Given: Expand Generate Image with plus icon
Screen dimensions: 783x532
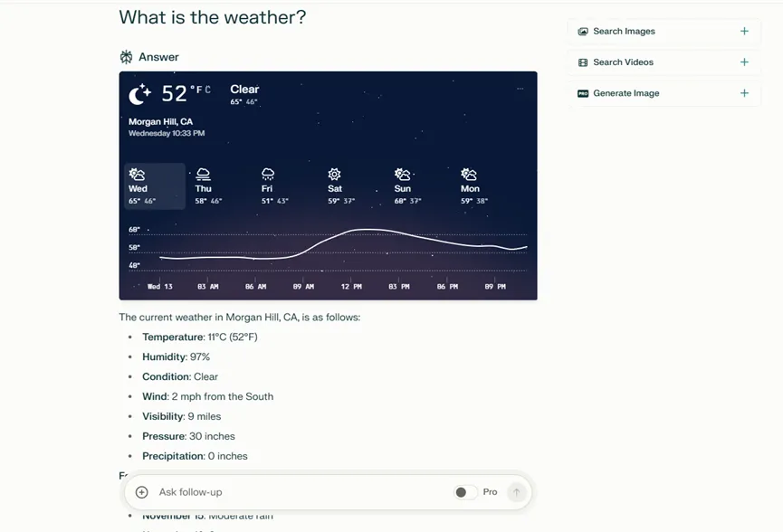Looking at the screenshot, I should [744, 93].
